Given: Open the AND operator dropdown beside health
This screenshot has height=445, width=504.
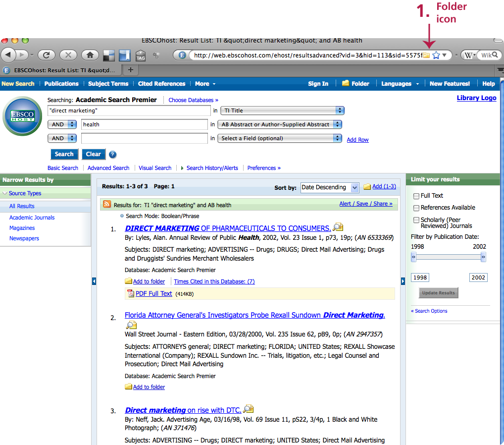Looking at the screenshot, I should coord(62,124).
